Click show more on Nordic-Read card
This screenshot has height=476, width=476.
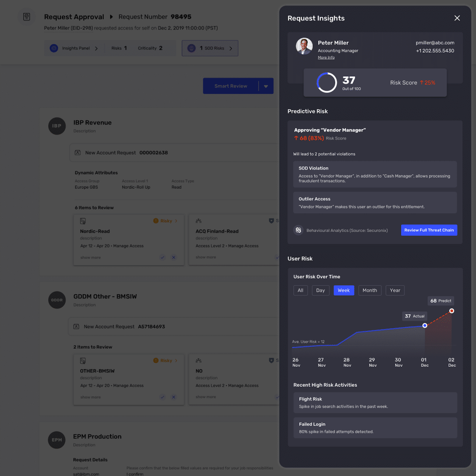(91, 258)
